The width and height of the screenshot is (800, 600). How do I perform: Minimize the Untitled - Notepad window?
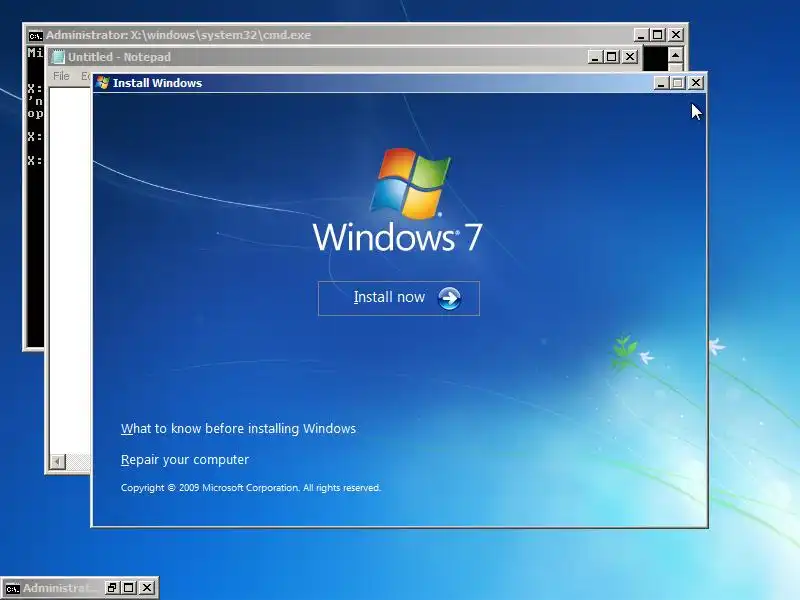(594, 57)
